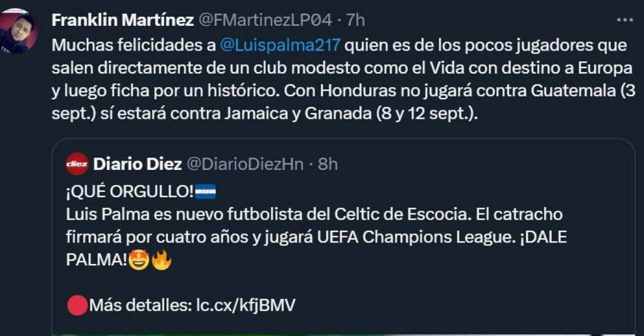Open the @FMartinezLP04 handle

[x=265, y=20]
